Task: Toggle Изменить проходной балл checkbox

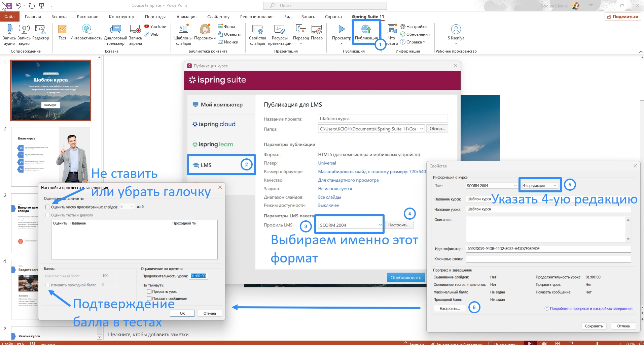Action: pyautogui.click(x=48, y=285)
